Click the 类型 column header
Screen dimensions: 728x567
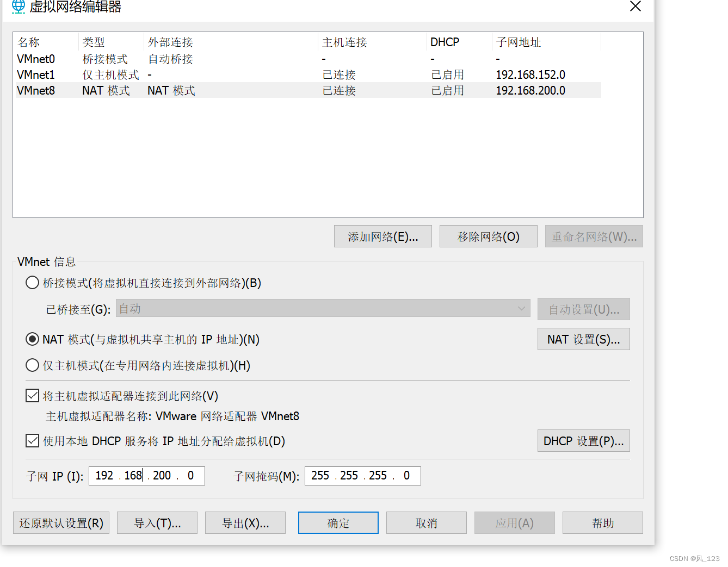click(112, 42)
